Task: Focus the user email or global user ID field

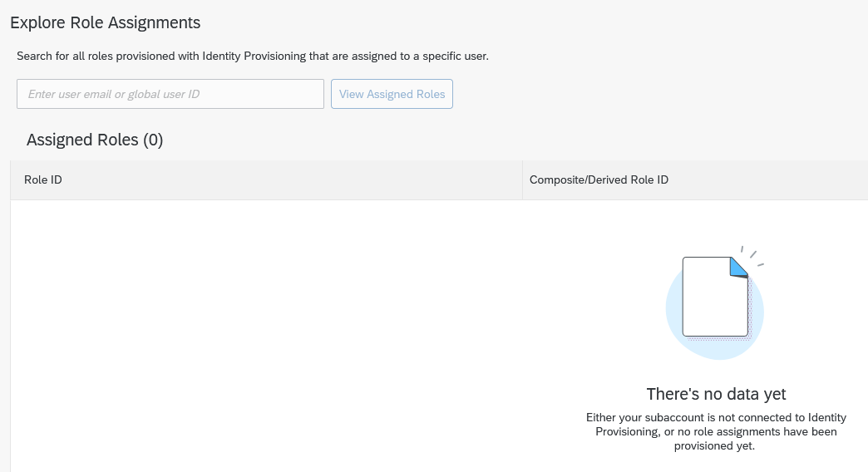Action: [x=170, y=94]
